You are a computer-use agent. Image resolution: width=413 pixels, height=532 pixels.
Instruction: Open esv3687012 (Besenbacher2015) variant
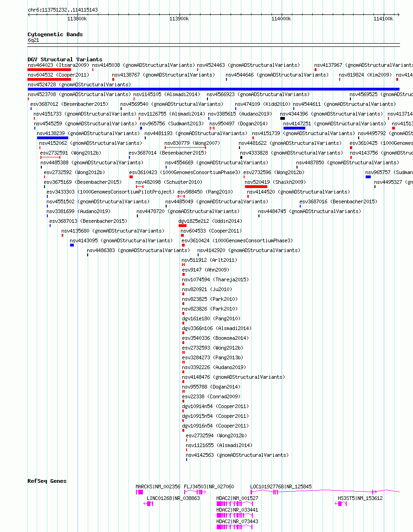(69, 104)
